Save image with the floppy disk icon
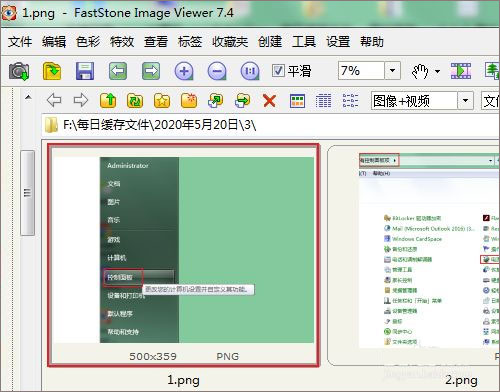 [85, 71]
